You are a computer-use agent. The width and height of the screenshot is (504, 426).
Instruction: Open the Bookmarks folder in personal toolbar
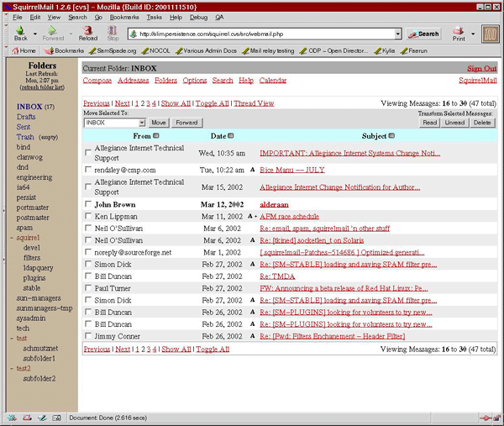(64, 50)
